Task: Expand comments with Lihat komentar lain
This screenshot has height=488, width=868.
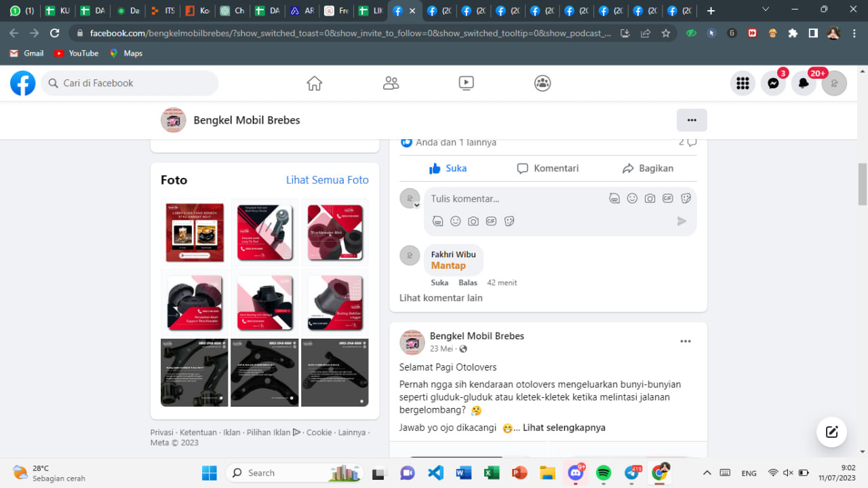Action: coord(441,297)
